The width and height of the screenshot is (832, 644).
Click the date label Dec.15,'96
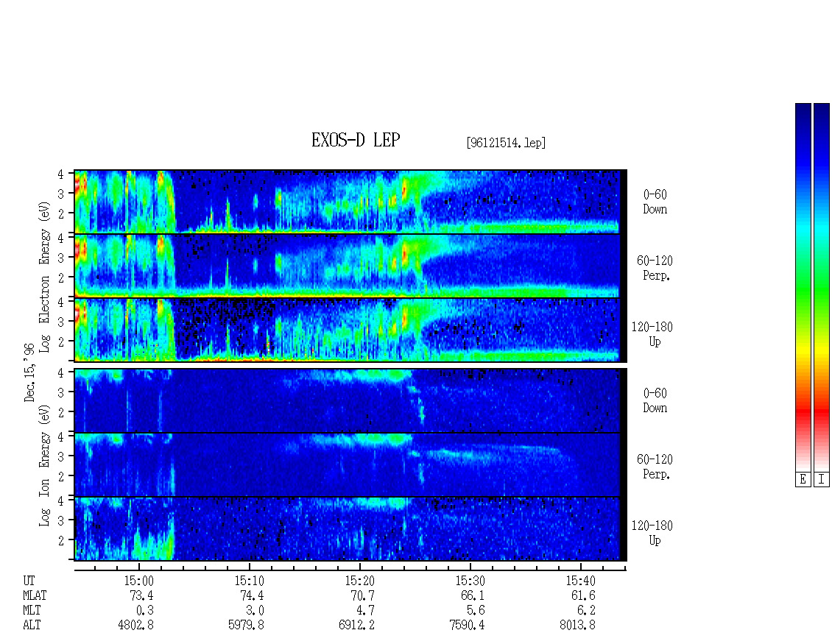pos(29,372)
